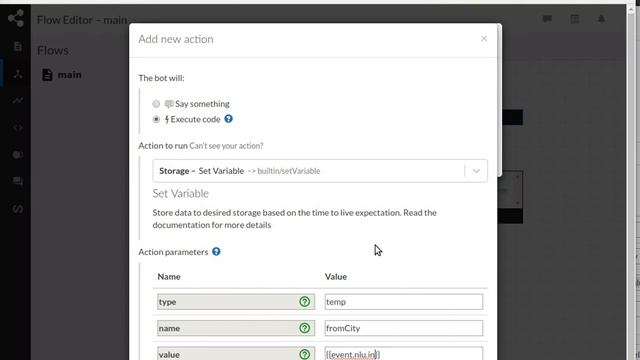The width and height of the screenshot is (640, 360).
Task: Select the Execute code radio button
Action: [156, 119]
